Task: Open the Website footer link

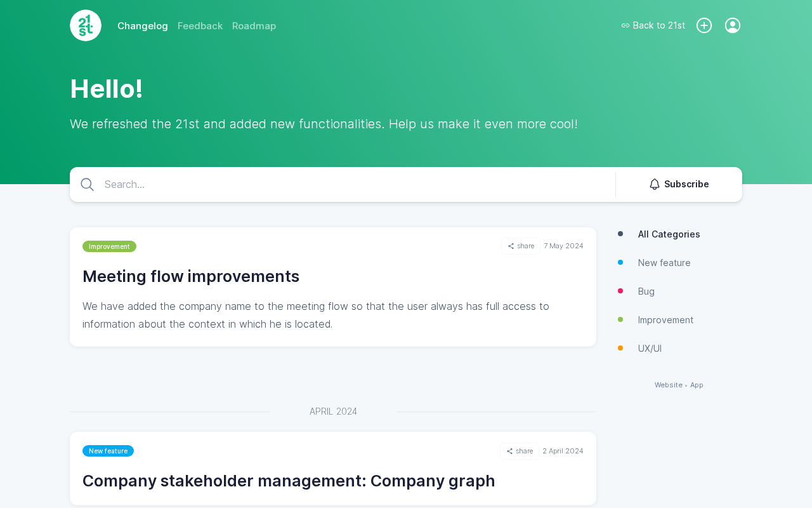Action: pyautogui.click(x=668, y=385)
